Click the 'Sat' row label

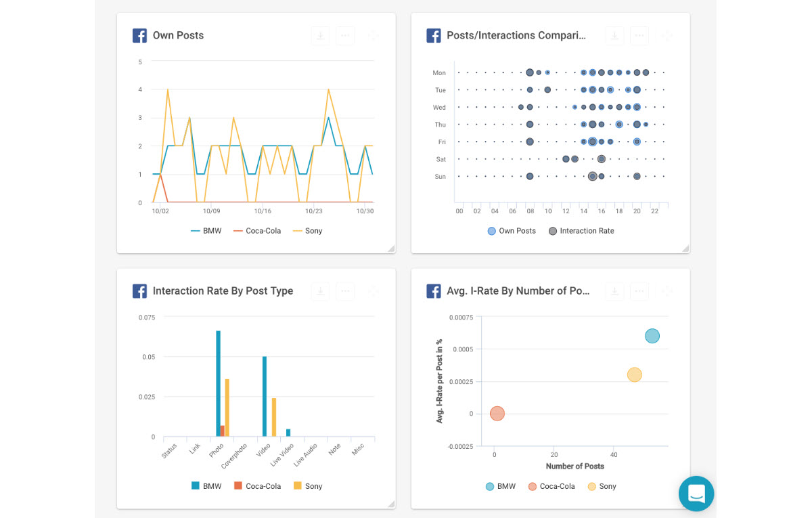click(x=441, y=159)
